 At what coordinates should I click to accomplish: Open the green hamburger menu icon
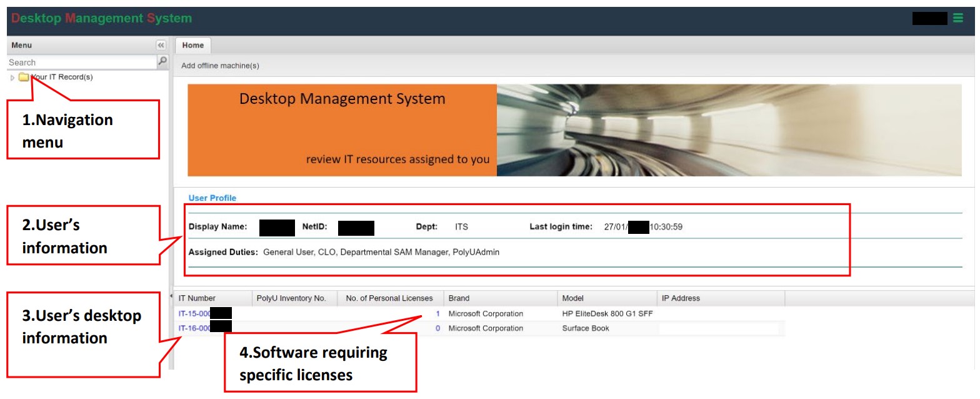pos(958,19)
